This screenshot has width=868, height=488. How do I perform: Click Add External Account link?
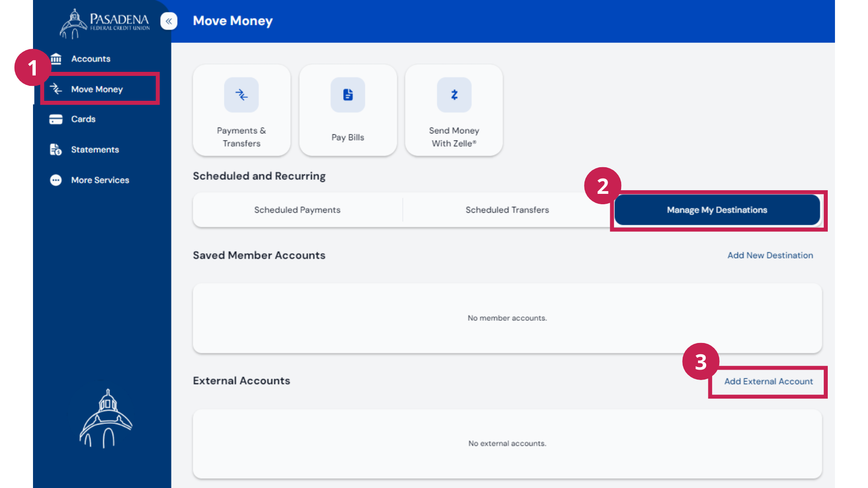[768, 381]
